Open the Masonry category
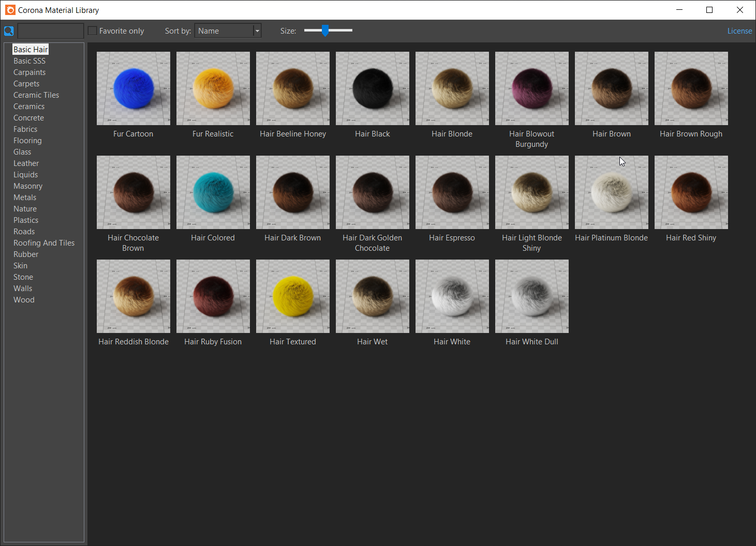This screenshot has width=756, height=546. (28, 186)
